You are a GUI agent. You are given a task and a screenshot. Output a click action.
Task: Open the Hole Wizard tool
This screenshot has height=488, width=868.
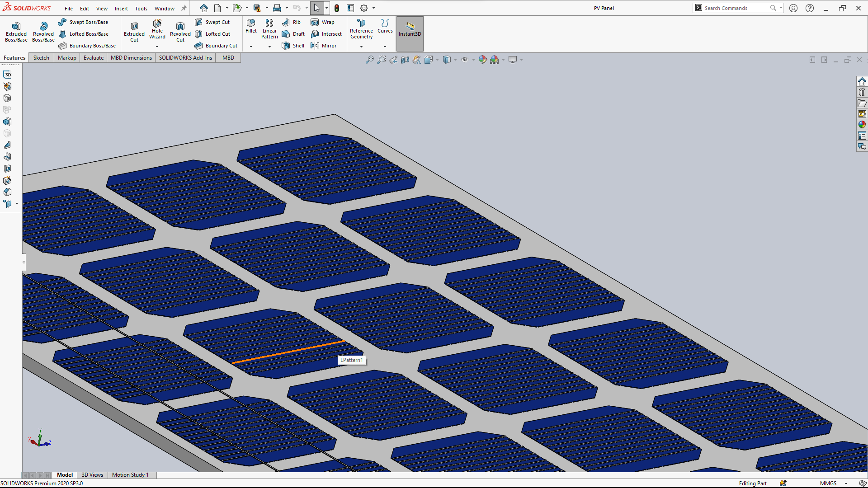(x=157, y=30)
